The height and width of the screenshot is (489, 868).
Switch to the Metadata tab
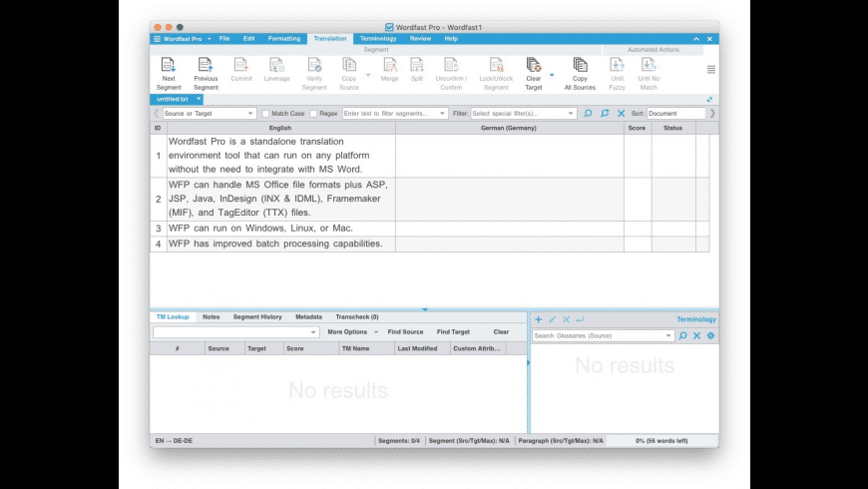pyautogui.click(x=308, y=316)
